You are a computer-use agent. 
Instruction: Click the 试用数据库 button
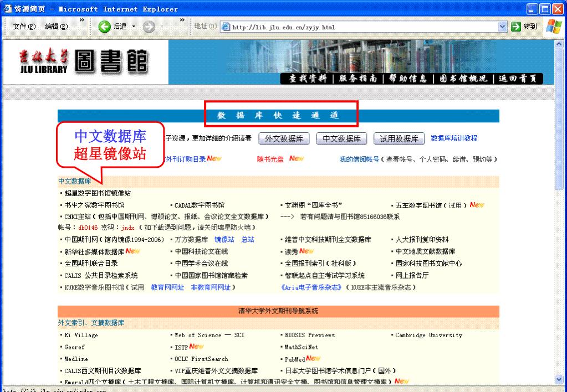[399, 139]
